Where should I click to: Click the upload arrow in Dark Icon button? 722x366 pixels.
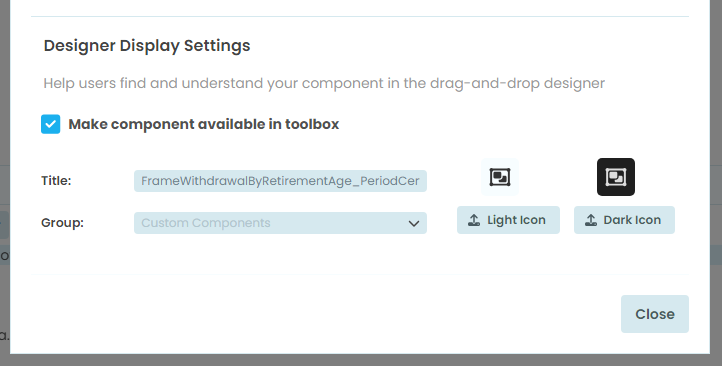pos(591,220)
